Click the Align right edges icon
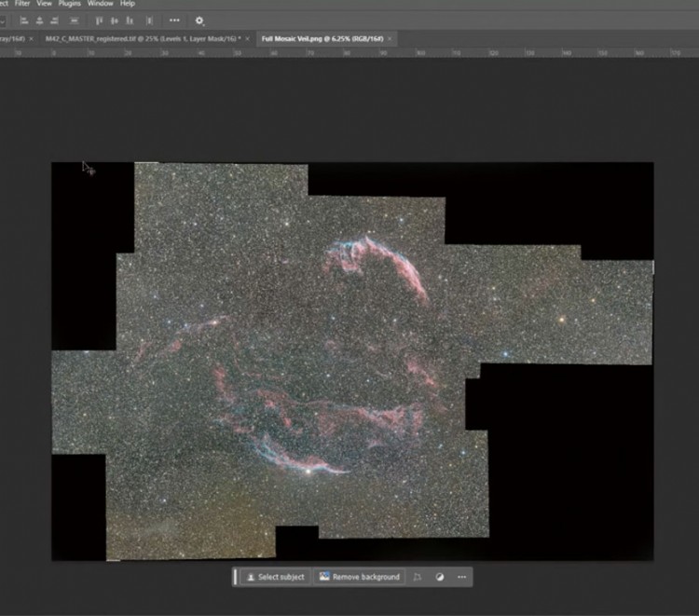This screenshot has height=616, width=699. tap(54, 21)
